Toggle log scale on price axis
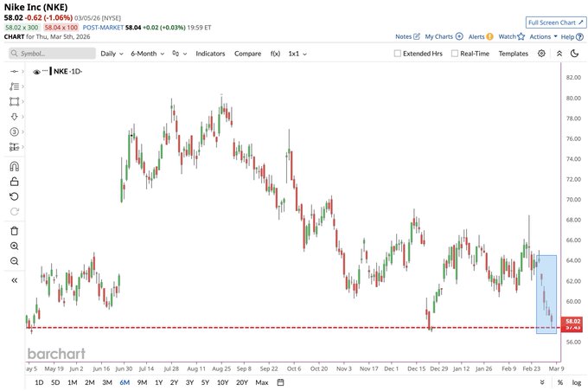This screenshot has height=391, width=588. click(577, 382)
